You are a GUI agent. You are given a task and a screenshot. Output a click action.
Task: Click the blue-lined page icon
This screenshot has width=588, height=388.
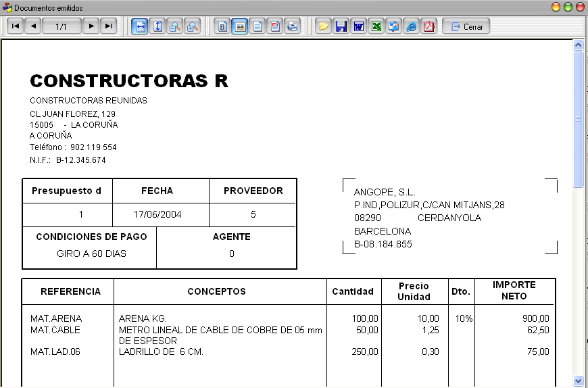click(258, 26)
